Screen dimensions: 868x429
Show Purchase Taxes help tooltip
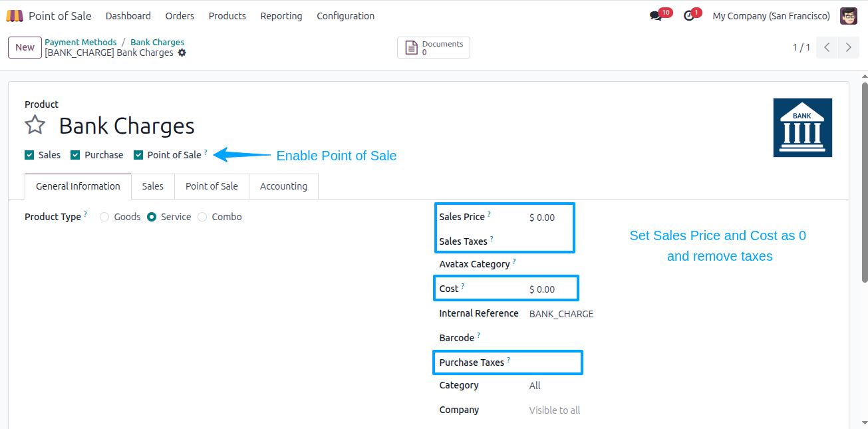coord(508,360)
